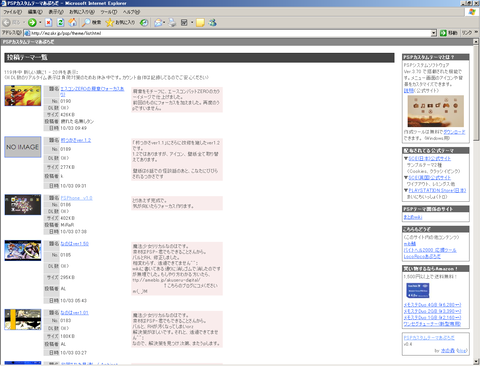Open the Forward button history dropdown arrow
Screen dimensions: 480x384
coord(40,23)
